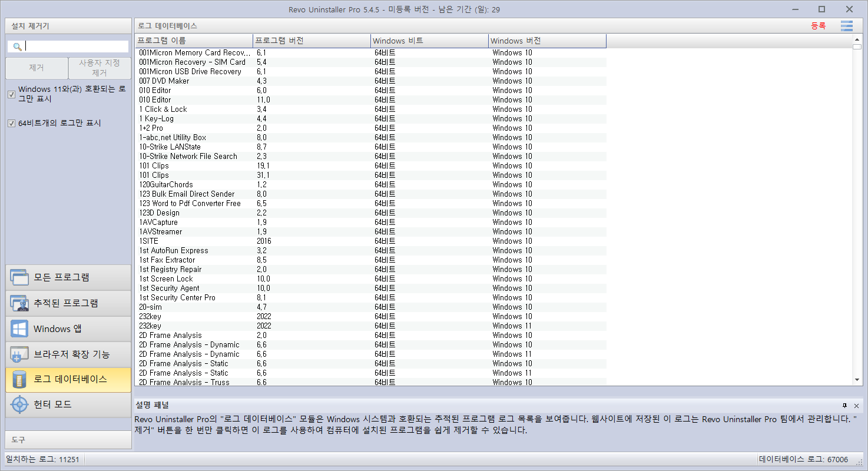868x471 pixels.
Task: Activate 헌터 모드 (Hunter Mode)
Action: [x=68, y=405]
